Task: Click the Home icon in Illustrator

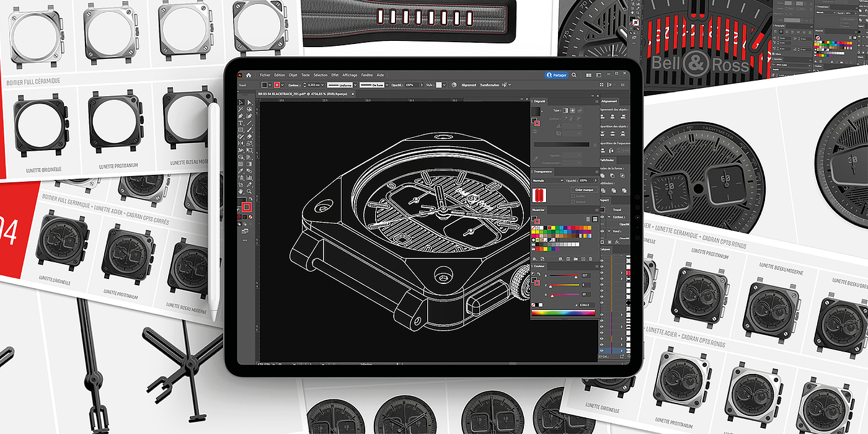Action: [x=249, y=75]
